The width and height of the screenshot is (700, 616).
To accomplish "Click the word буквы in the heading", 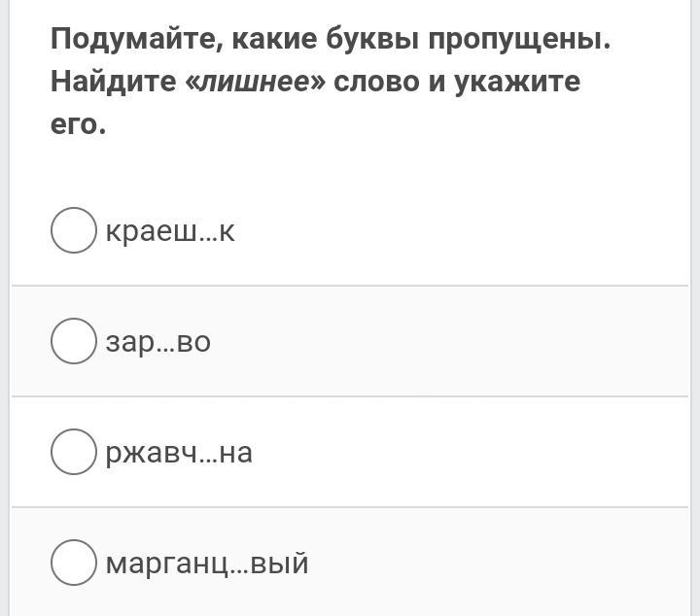I will click(371, 39).
